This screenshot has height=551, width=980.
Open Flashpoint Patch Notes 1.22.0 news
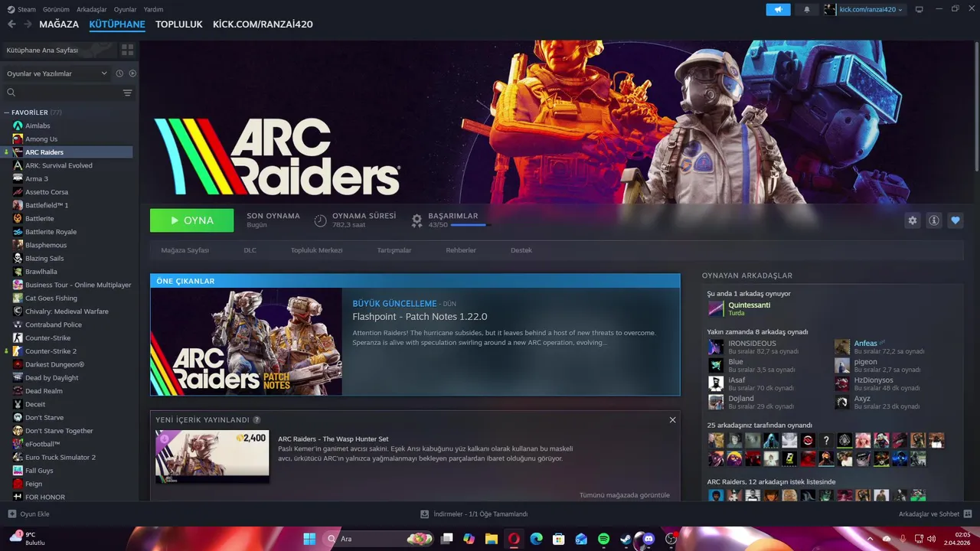(x=420, y=317)
